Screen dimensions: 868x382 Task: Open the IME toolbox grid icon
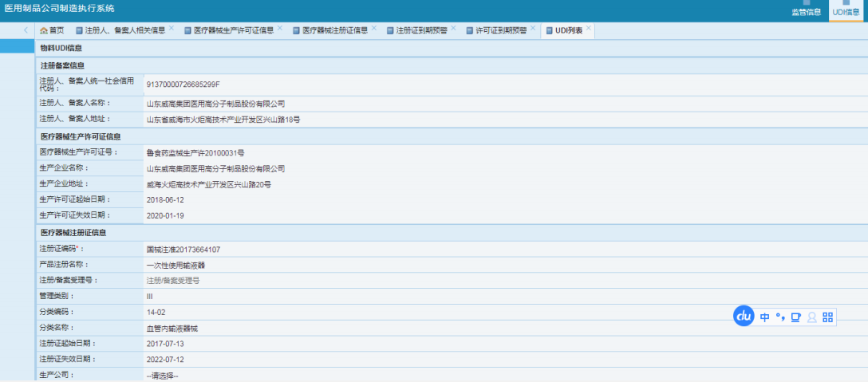828,317
